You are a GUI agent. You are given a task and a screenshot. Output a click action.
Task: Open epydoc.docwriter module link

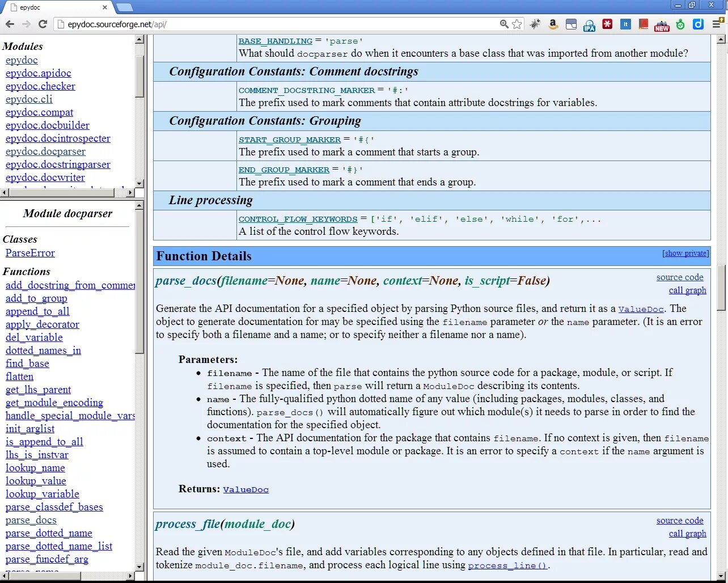(x=45, y=178)
